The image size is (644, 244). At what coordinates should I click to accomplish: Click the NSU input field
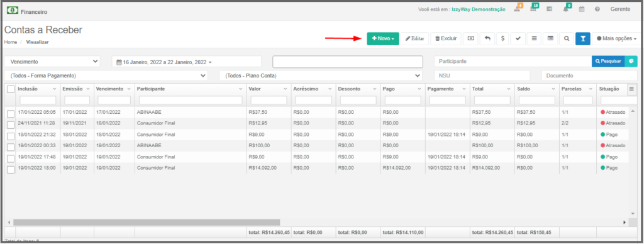point(482,75)
